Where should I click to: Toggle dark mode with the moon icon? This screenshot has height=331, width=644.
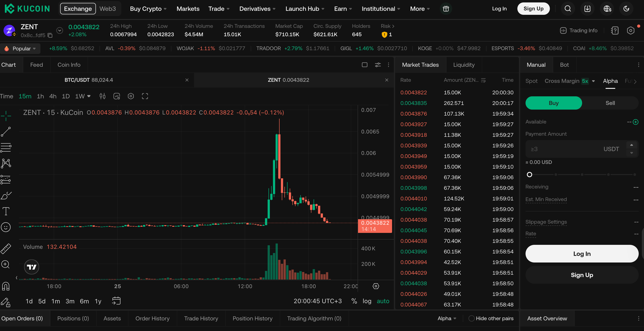click(x=626, y=8)
